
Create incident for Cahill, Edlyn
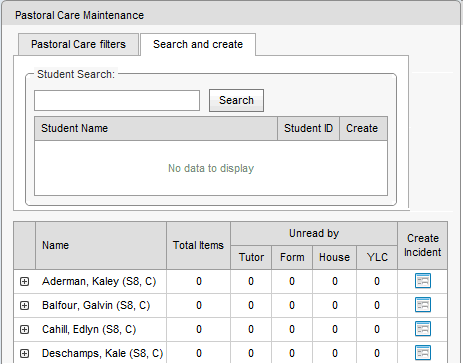pyautogui.click(x=423, y=329)
